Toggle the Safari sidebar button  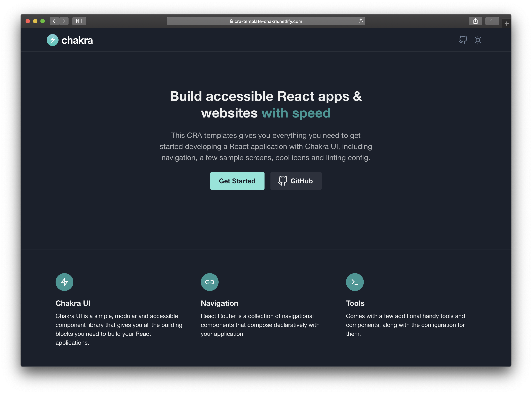point(79,21)
